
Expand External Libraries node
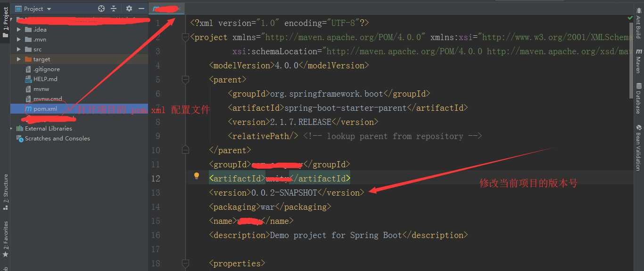pyautogui.click(x=12, y=128)
